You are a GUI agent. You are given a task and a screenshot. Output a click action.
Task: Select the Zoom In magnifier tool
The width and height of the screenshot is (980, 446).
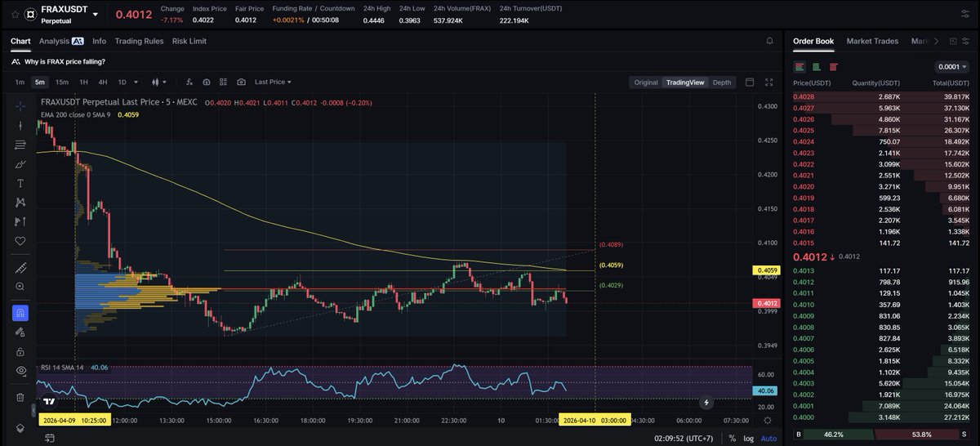(20, 287)
